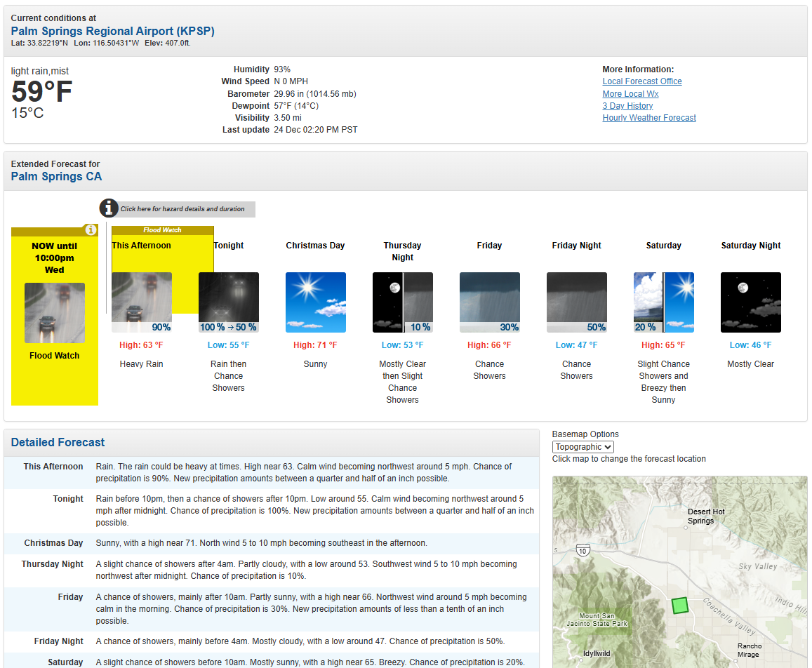Open the Local Forecast Office link
812x668 pixels.
pyautogui.click(x=642, y=81)
